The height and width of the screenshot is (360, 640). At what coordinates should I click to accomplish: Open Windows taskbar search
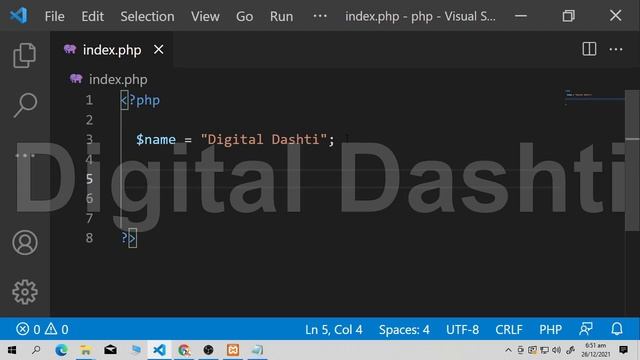(x=36, y=350)
